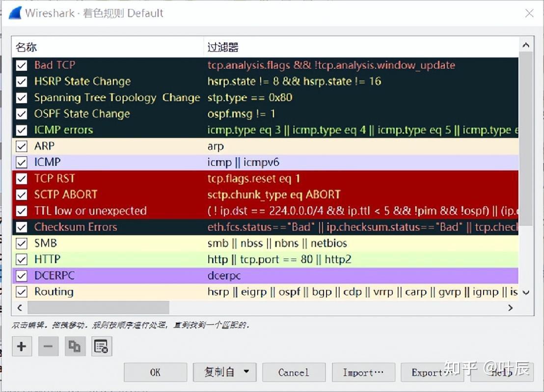Screen dimensions: 544x392
Task: Confirm changes with the OK button
Action: coord(155,372)
